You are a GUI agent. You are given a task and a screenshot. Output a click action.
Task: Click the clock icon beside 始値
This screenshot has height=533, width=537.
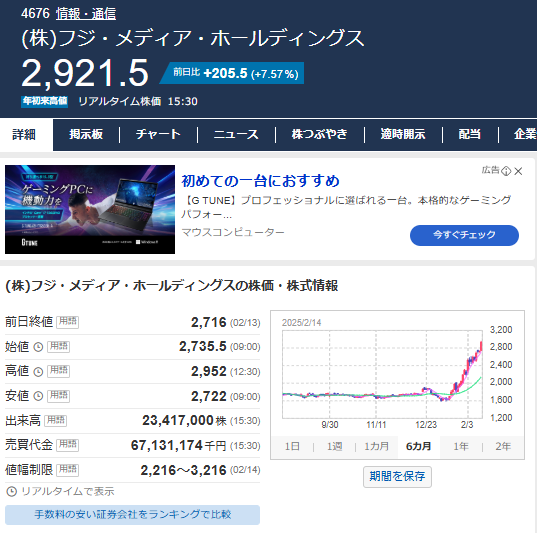point(38,347)
